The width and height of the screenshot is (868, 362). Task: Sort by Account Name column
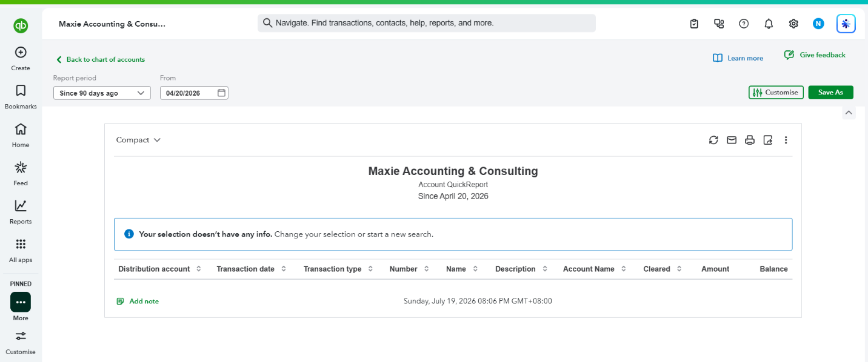(x=595, y=269)
